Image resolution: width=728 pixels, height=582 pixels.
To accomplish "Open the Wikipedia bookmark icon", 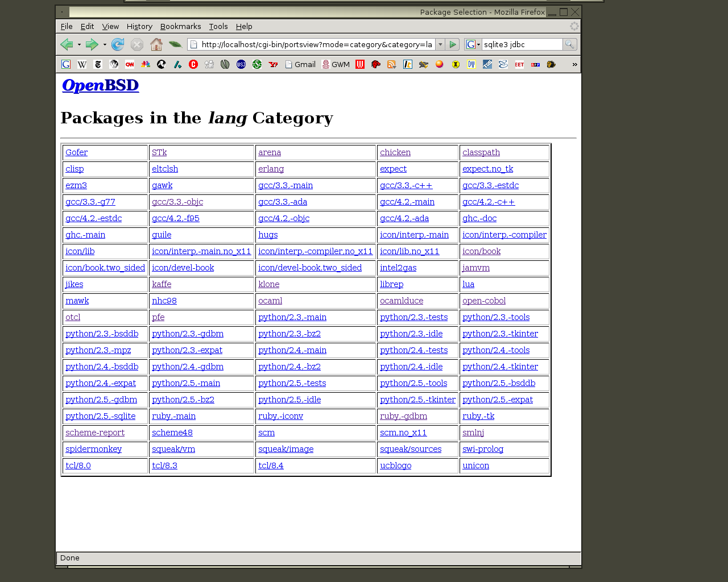I will click(82, 64).
